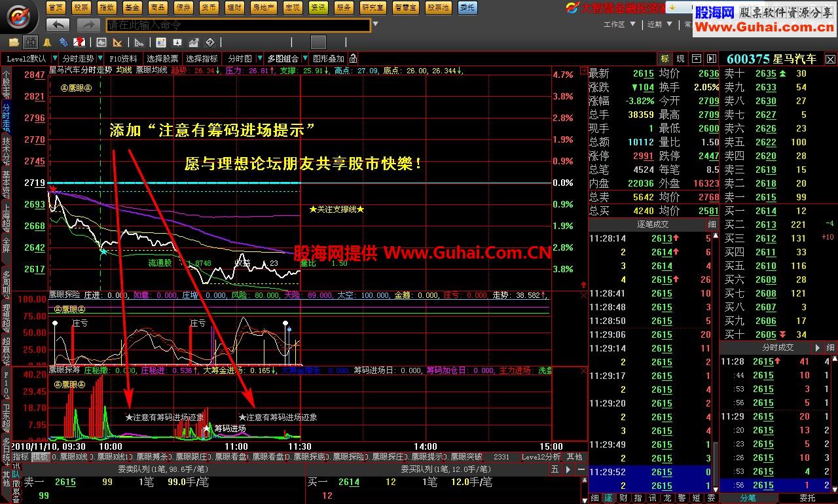Open the alert bell icon

tap(47, 43)
